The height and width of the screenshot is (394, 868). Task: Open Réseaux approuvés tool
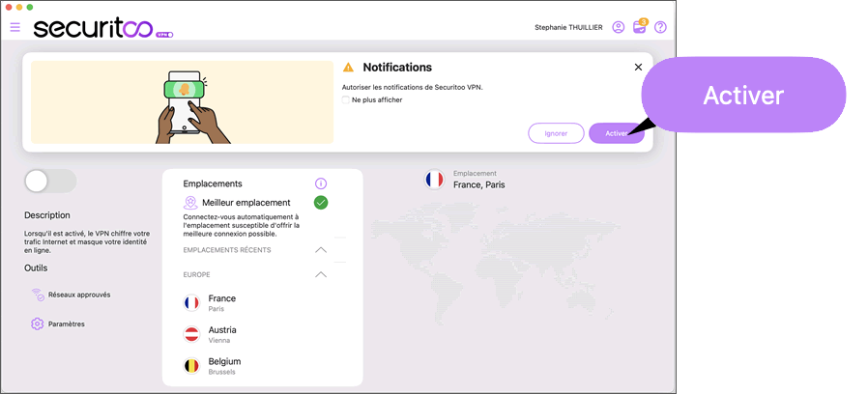click(x=71, y=295)
